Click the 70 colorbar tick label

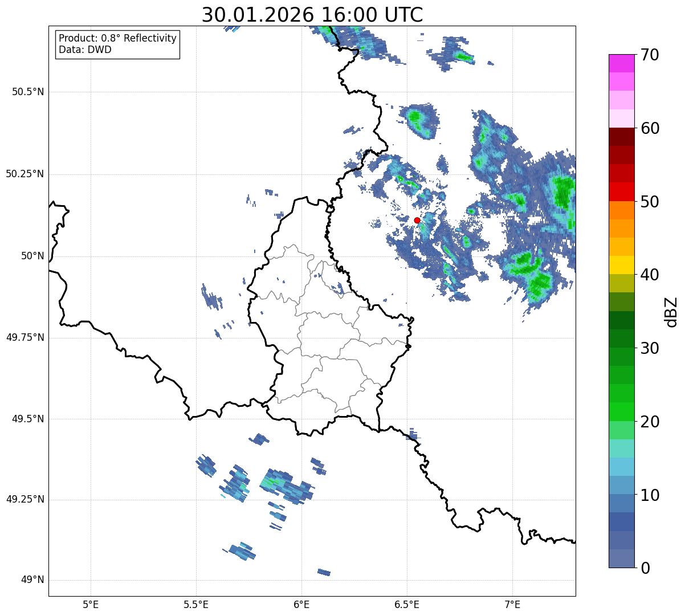[651, 55]
